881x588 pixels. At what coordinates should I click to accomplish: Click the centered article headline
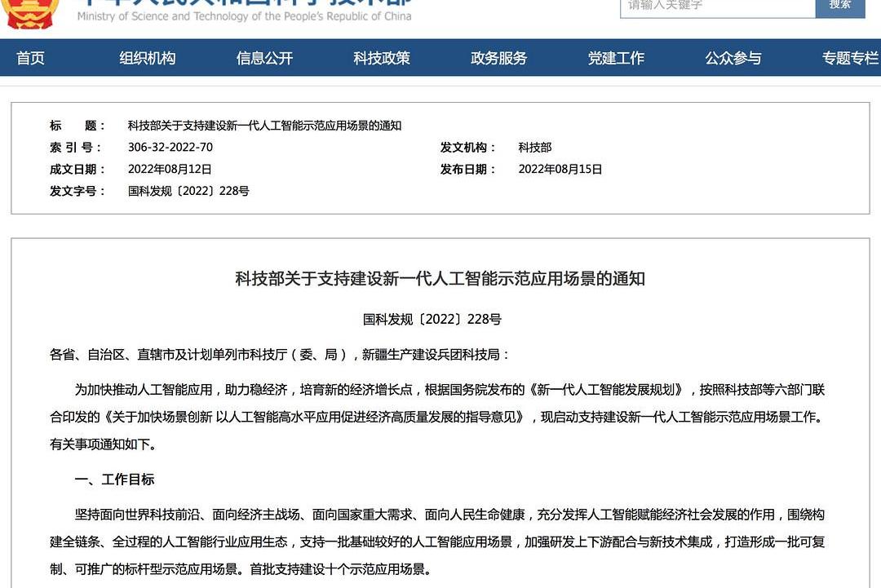coord(440,279)
